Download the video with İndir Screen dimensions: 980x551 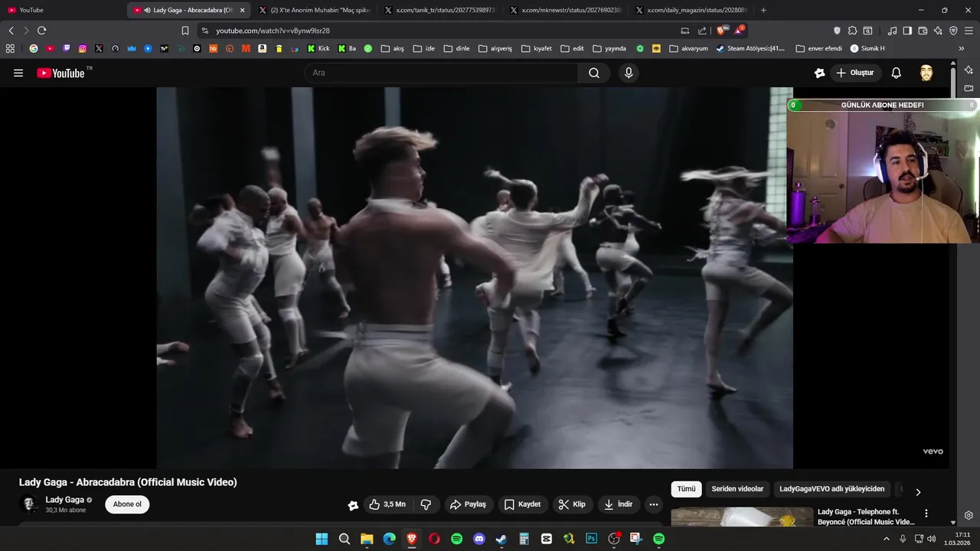619,504
